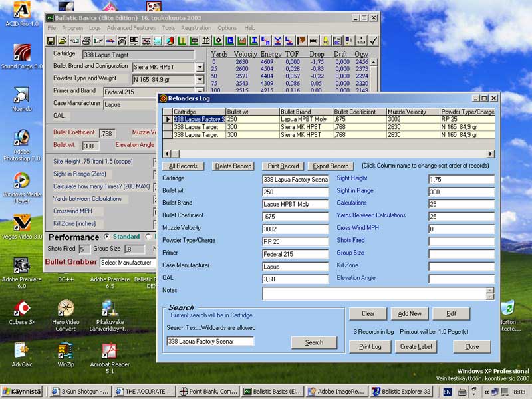Click the Printer toolbar icon
The width and height of the screenshot is (532, 399).
pos(86,41)
